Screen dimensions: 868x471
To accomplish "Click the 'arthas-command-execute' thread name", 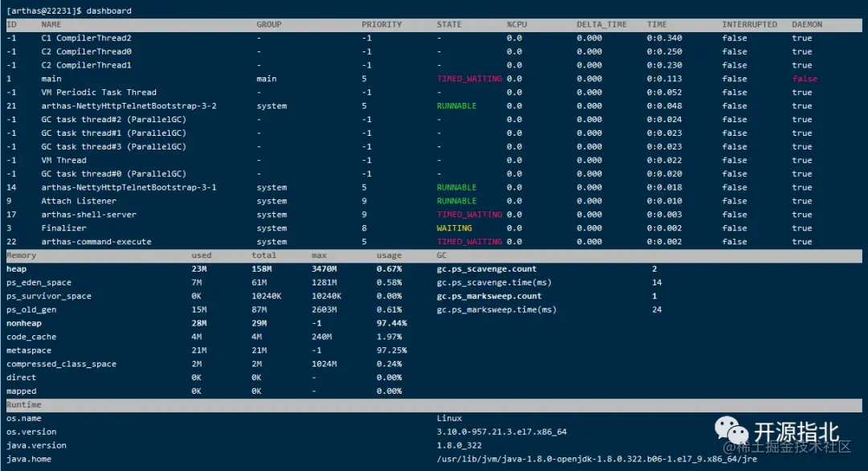I will tap(96, 241).
